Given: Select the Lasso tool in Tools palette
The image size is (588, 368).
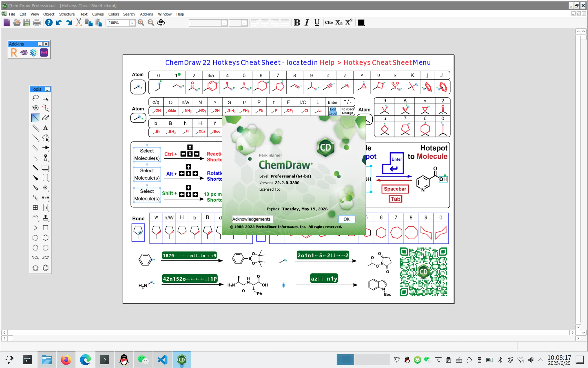Looking at the screenshot, I should (x=36, y=98).
